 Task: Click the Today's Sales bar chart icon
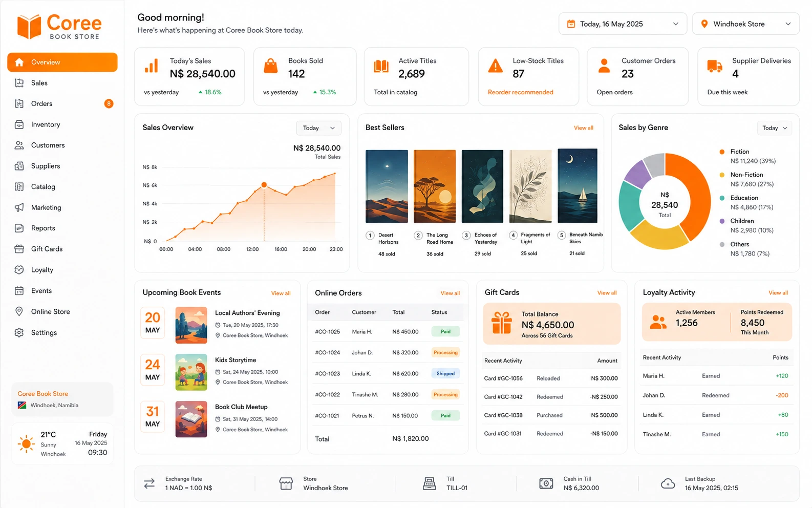pyautogui.click(x=152, y=66)
